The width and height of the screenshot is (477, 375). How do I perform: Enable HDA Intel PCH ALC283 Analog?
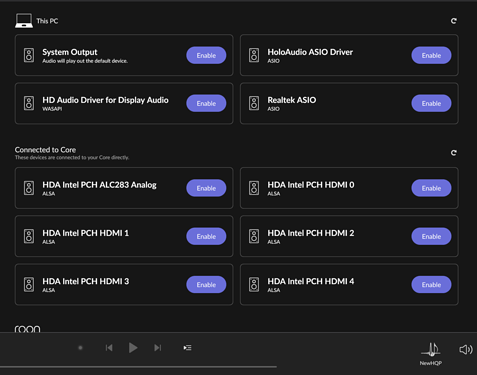pyautogui.click(x=206, y=188)
